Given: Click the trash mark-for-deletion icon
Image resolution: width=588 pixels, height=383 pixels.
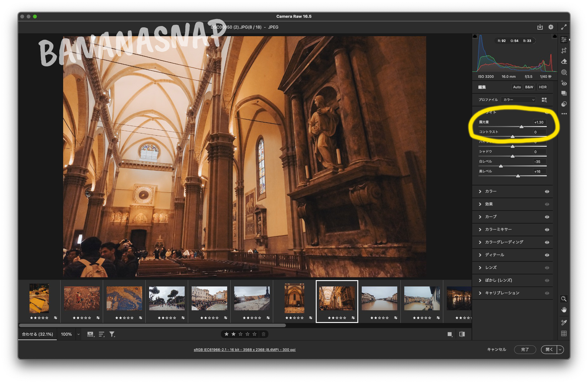Looking at the screenshot, I should tap(263, 334).
